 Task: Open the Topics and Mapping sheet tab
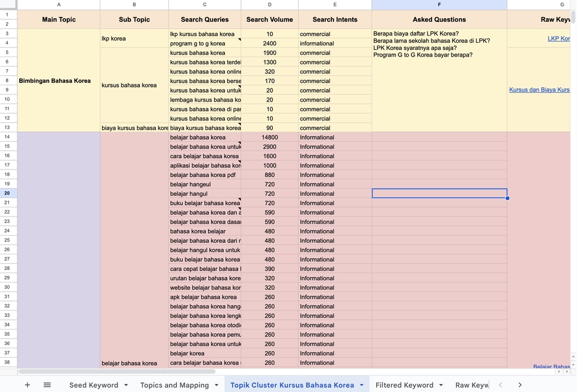coord(174,385)
